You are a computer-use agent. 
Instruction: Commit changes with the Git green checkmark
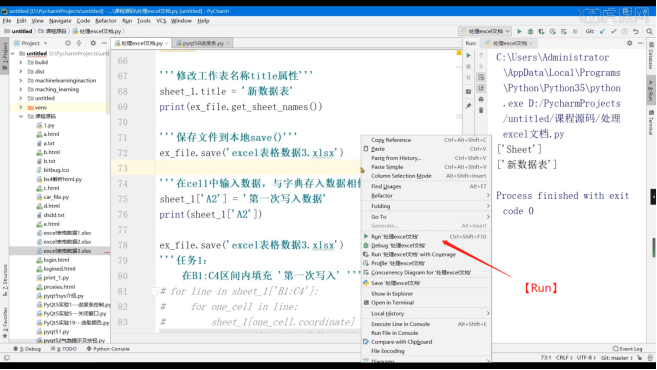[x=613, y=31]
